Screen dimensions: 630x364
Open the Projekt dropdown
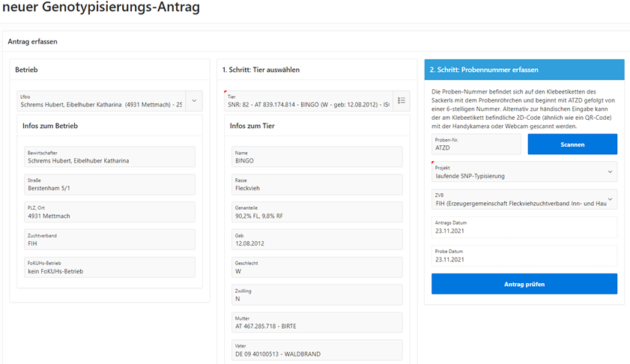click(524, 172)
